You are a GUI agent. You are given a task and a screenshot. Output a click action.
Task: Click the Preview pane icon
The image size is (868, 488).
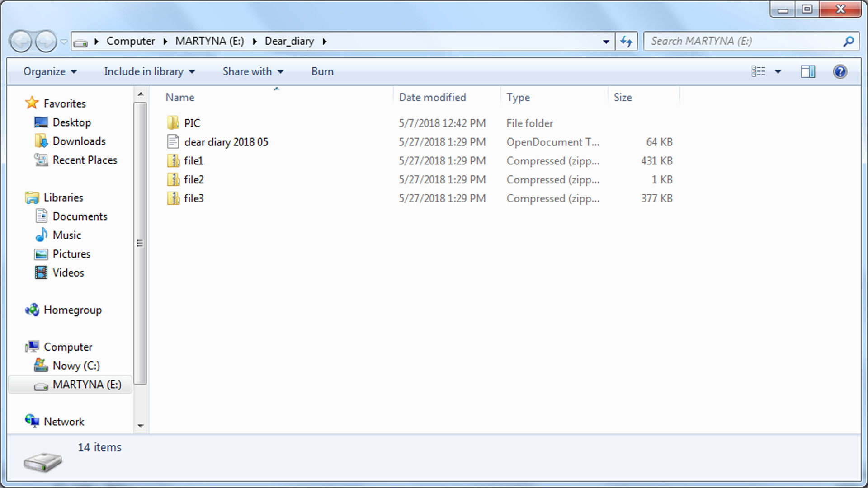point(808,71)
